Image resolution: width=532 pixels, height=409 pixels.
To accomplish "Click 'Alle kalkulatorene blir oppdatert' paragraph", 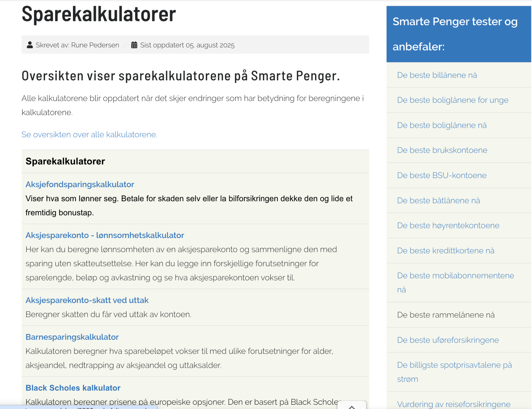I will coord(193,105).
